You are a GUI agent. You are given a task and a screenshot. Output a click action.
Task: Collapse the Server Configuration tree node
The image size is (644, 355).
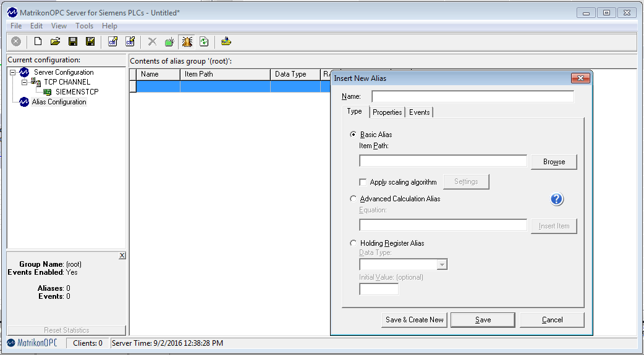click(13, 72)
